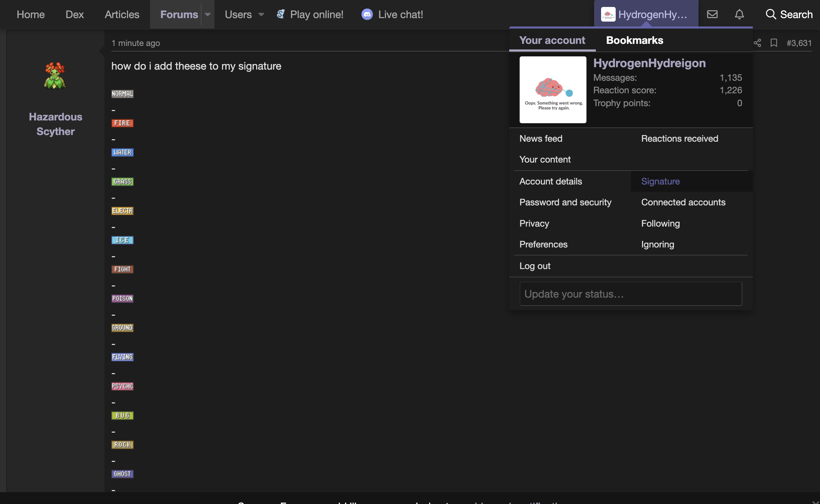
Task: Click the Discord Live chat icon
Action: tap(367, 14)
